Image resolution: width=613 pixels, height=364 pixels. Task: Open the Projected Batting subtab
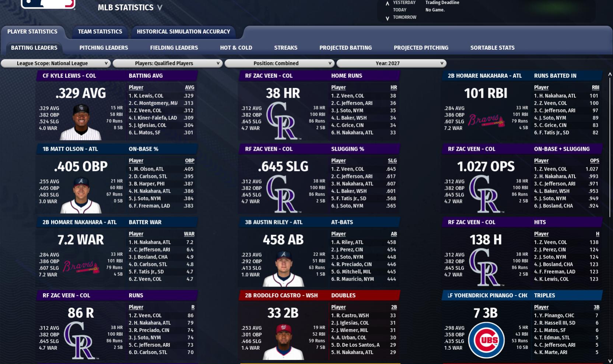[346, 48]
